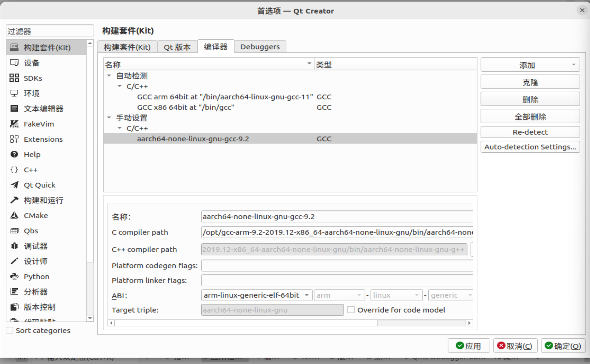Select the Extensions category icon
590x364 pixels.
[14, 139]
